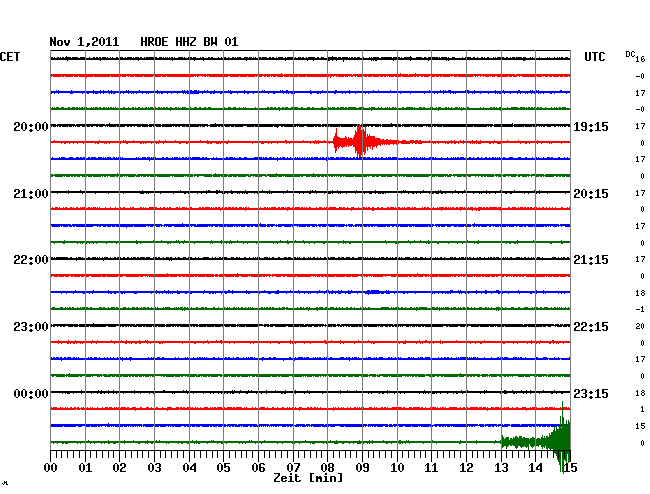Click the minute axis label '14'
This screenshot has height=494, width=650.
tap(535, 467)
